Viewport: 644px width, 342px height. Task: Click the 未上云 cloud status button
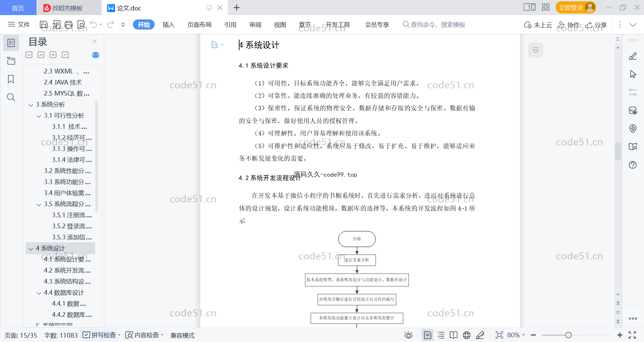(538, 25)
